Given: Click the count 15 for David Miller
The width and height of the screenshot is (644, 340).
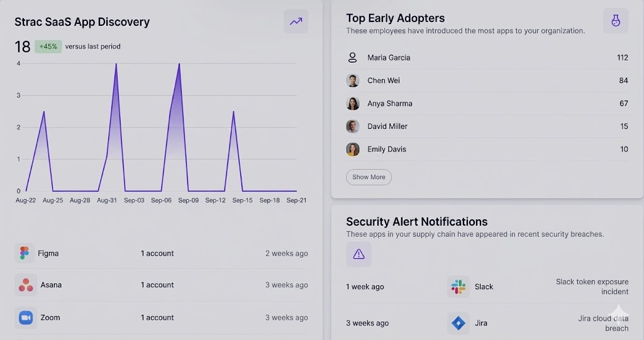Looking at the screenshot, I should (x=625, y=126).
